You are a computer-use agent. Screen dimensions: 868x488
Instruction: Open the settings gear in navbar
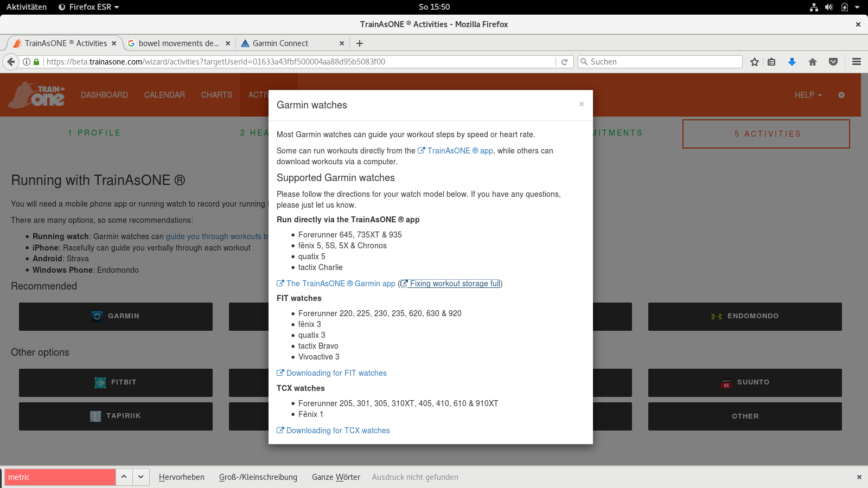click(841, 95)
